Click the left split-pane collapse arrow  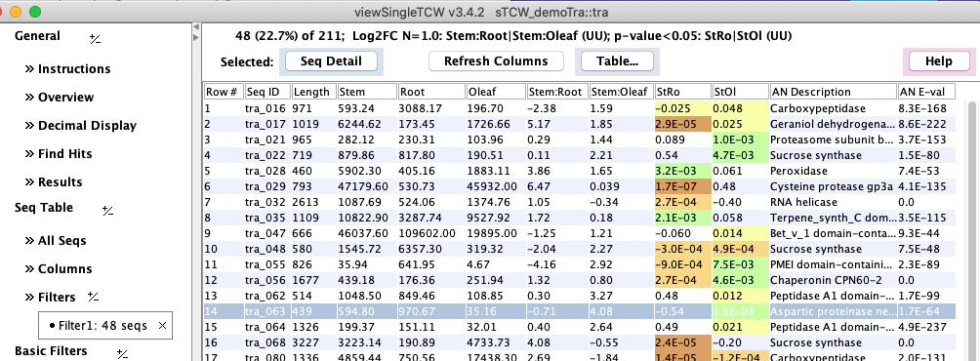click(196, 28)
